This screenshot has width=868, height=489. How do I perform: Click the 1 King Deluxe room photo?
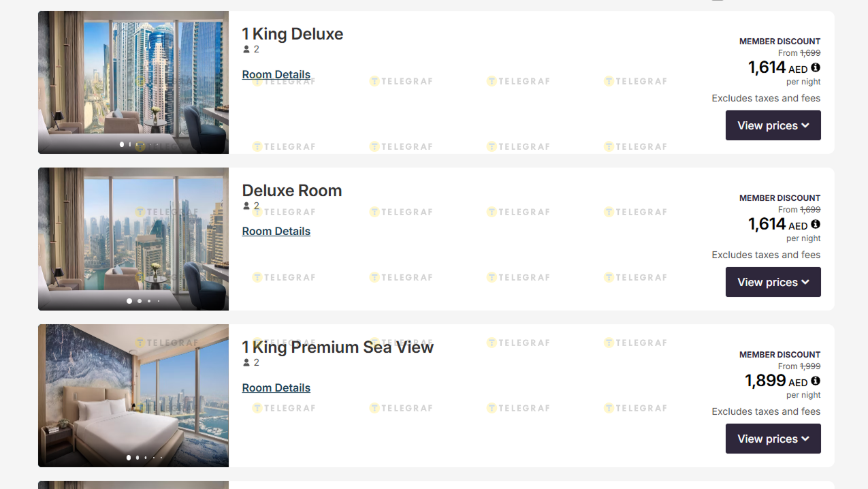pos(133,75)
